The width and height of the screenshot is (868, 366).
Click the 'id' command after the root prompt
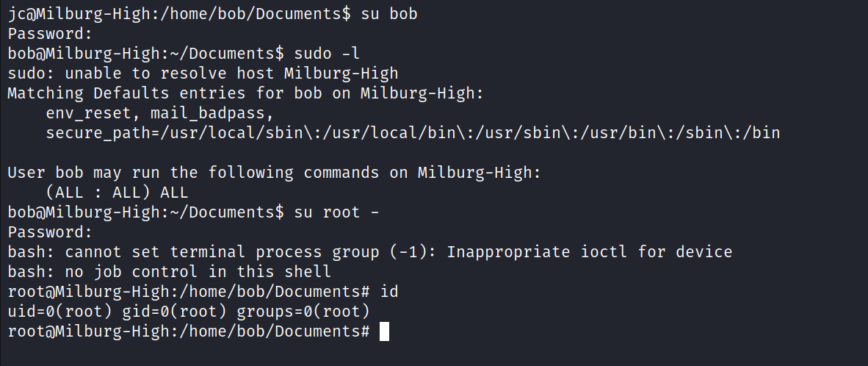(x=389, y=292)
